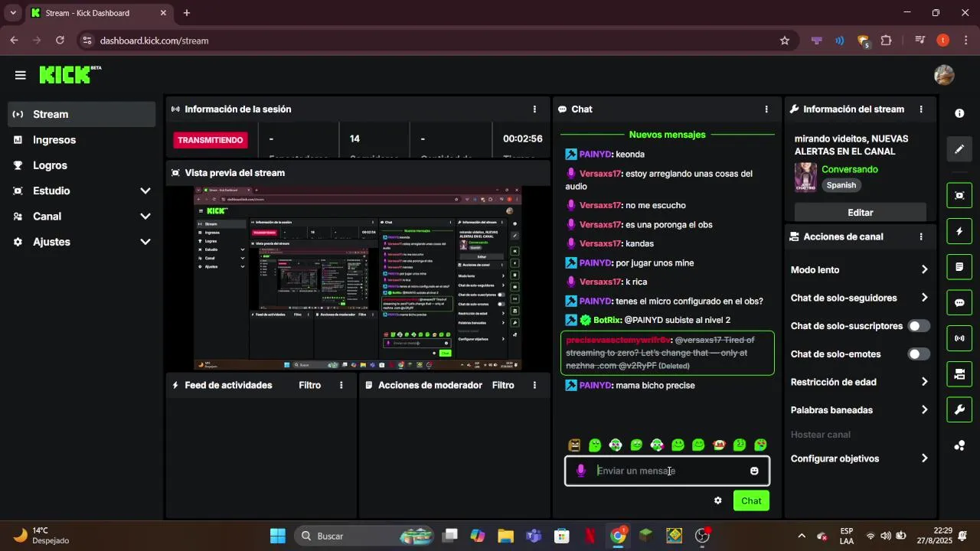980x551 pixels.
Task: Click the Nuevos mensajes banner
Action: point(667,135)
